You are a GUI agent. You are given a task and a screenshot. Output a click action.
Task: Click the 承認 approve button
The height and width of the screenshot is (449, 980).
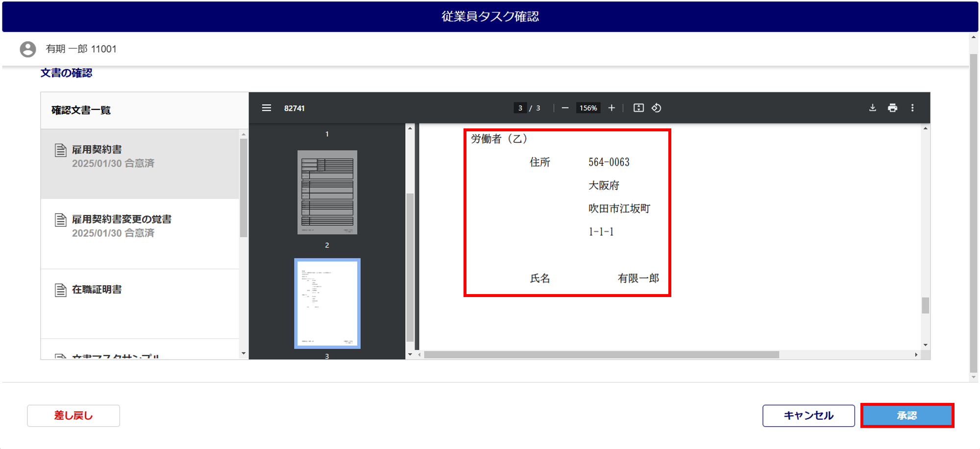pos(907,416)
